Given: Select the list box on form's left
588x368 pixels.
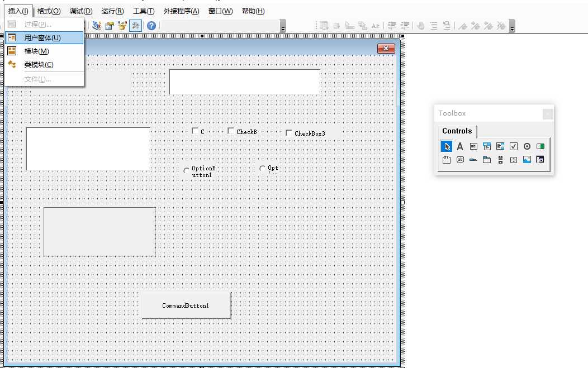Looking at the screenshot, I should pos(88,149).
